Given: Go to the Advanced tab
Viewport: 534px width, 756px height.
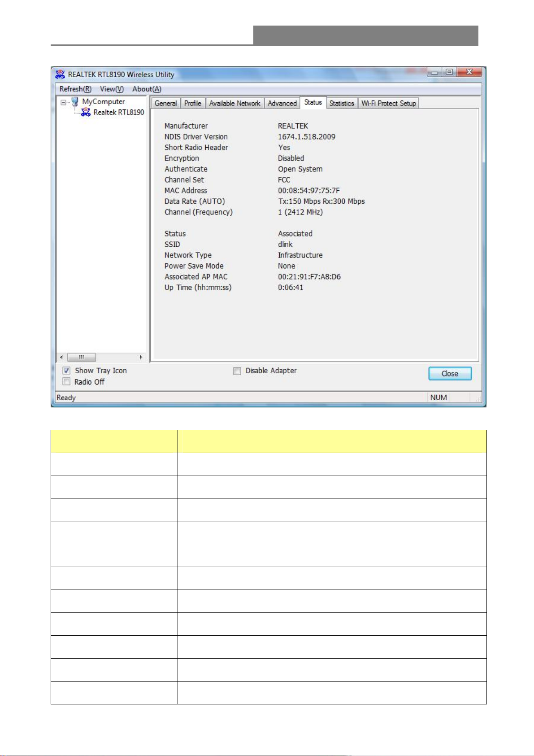Looking at the screenshot, I should (282, 103).
